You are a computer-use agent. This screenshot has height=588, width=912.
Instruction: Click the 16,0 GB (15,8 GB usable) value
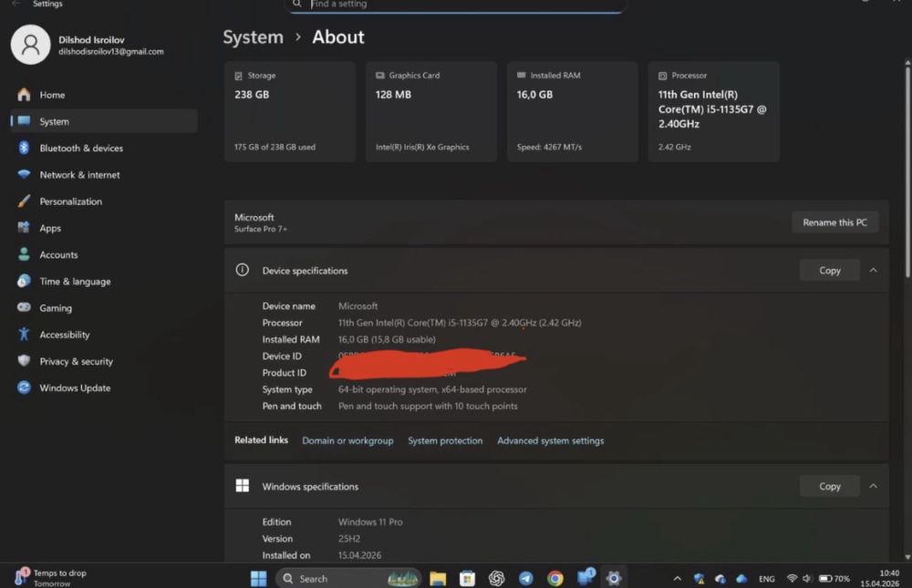tap(387, 340)
